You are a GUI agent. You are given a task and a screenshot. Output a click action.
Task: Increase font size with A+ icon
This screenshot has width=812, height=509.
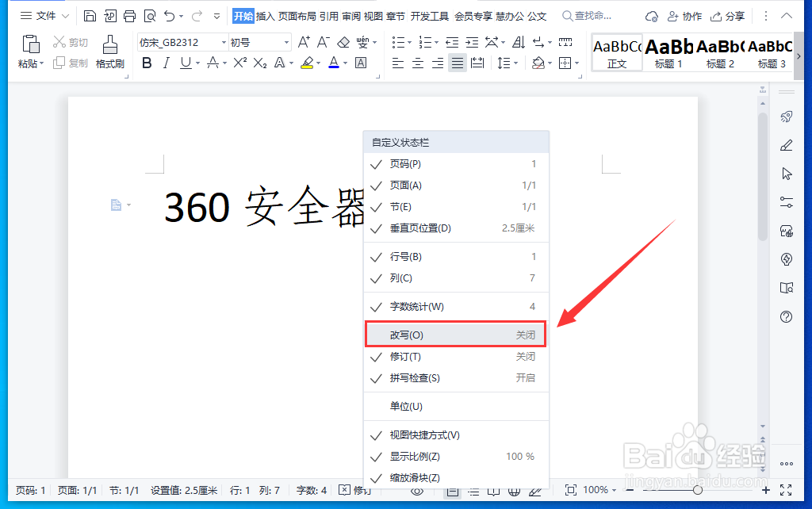304,42
